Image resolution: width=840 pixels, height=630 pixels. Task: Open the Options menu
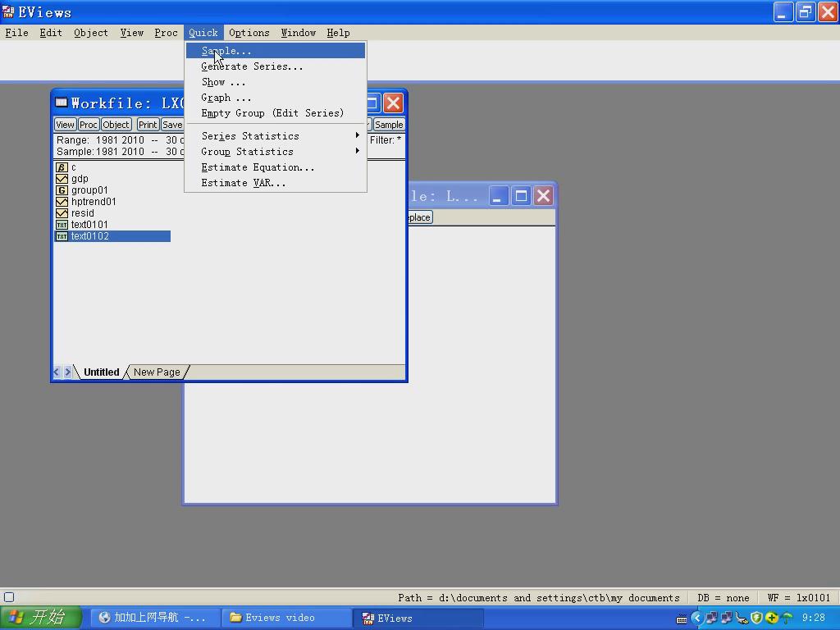249,33
